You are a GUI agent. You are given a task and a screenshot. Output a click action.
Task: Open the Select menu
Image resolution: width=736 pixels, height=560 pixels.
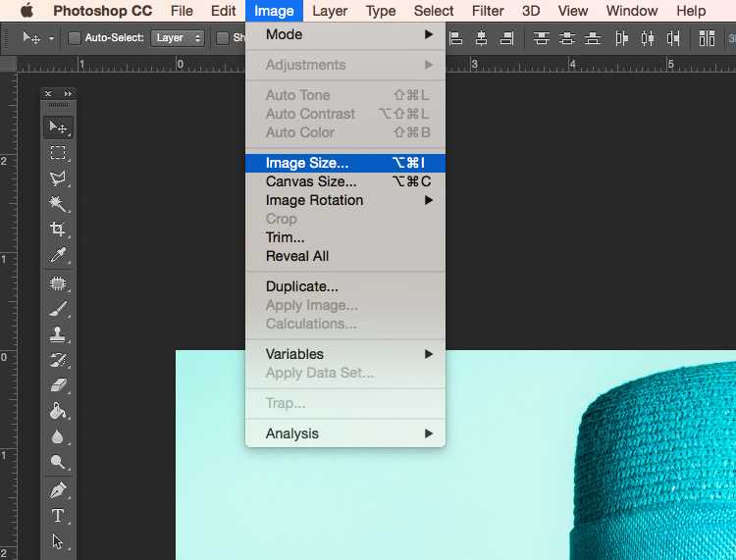434,11
